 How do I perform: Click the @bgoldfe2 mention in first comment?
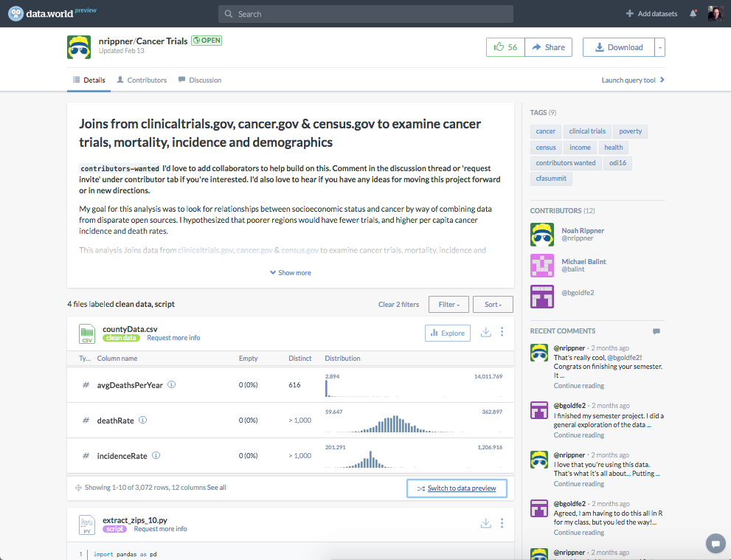[x=624, y=358]
